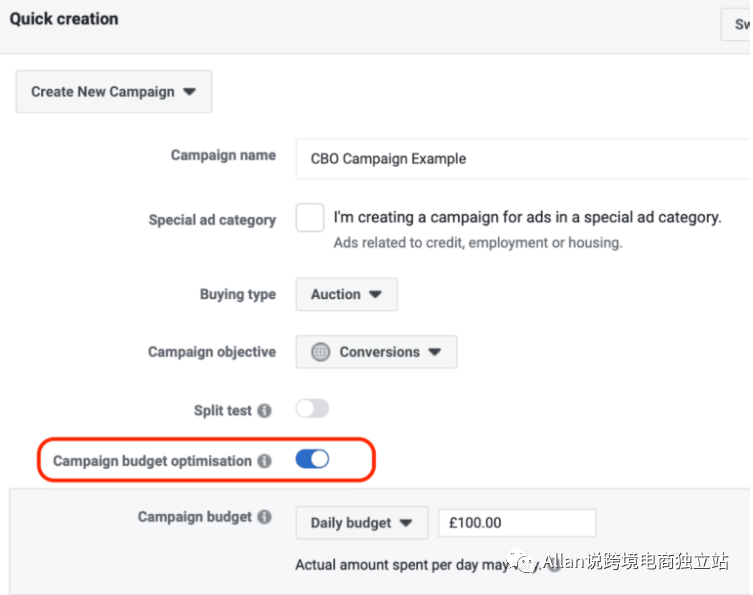This screenshot has width=753, height=595.
Task: Expand the Daily budget dropdown
Action: pos(361,523)
